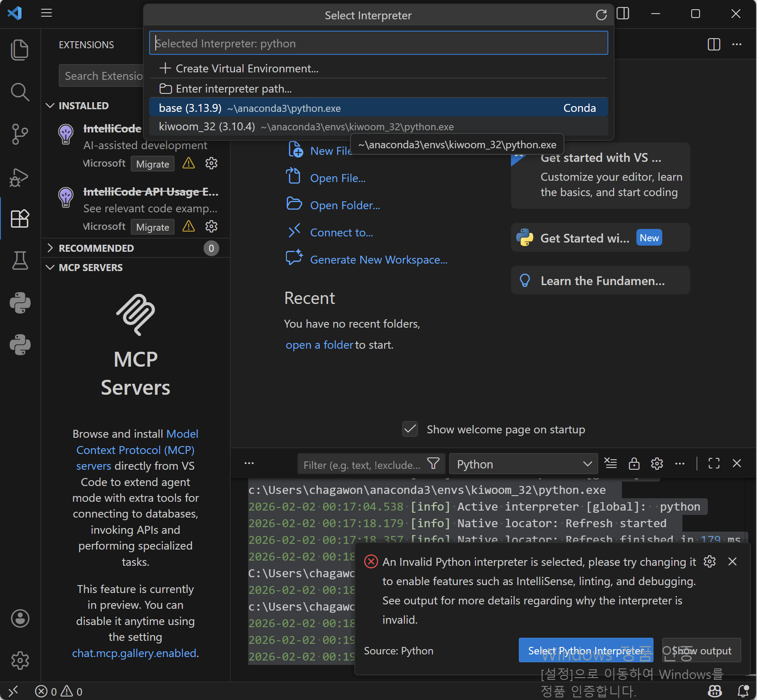Image resolution: width=757 pixels, height=700 pixels.
Task: Open the Testing flask view
Action: [x=20, y=261]
